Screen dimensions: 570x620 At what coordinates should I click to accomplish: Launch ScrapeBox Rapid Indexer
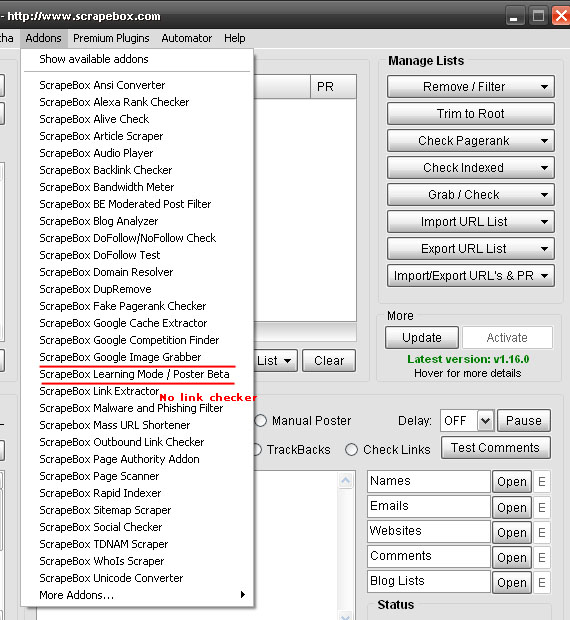pos(137,493)
